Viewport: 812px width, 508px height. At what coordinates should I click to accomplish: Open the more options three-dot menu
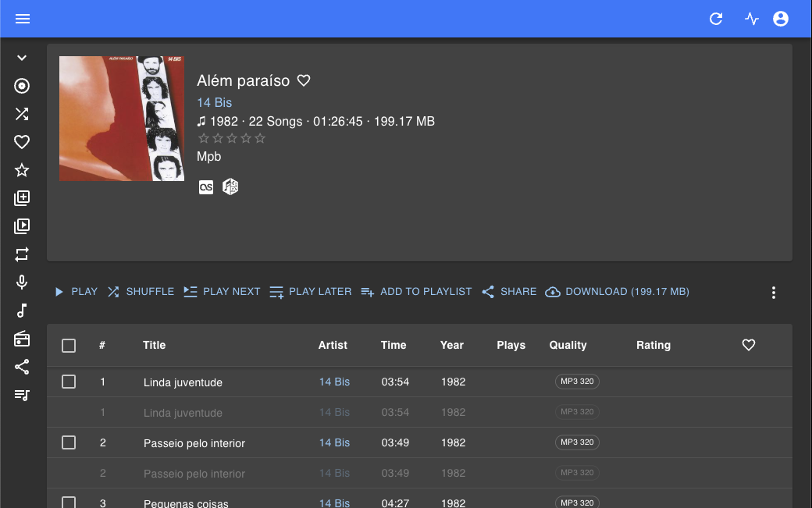point(773,293)
